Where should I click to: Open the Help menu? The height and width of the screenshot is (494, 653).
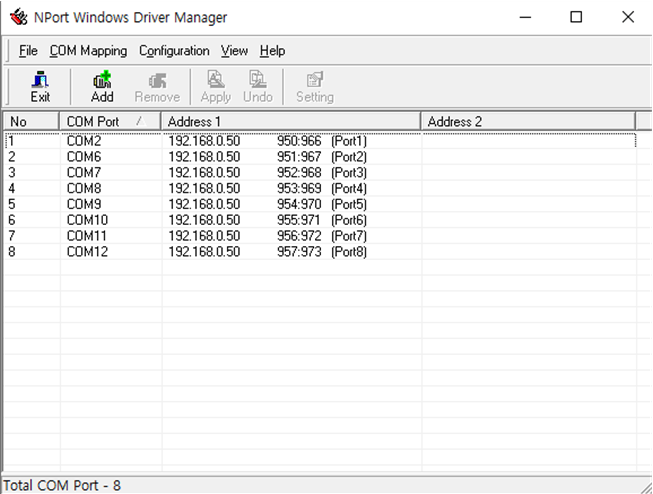(272, 51)
